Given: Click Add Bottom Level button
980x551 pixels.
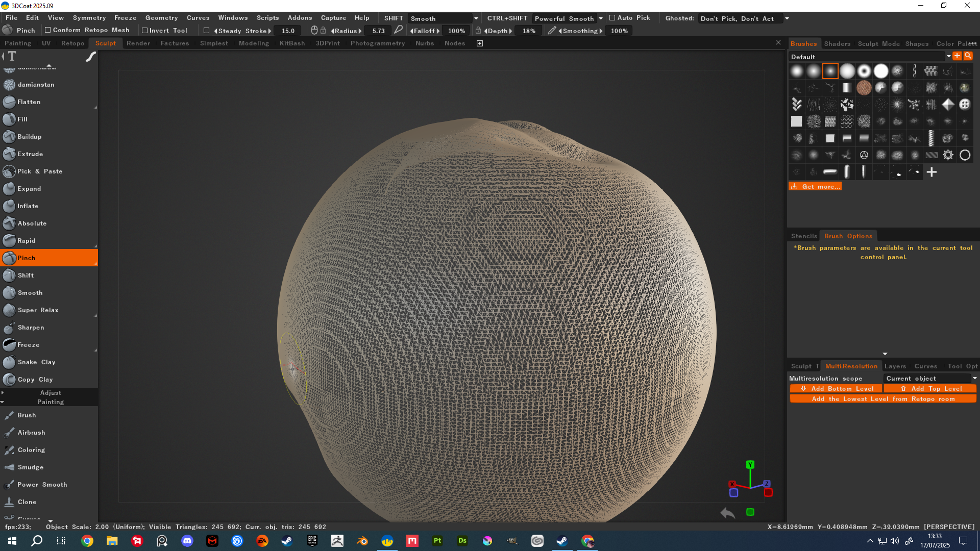Looking at the screenshot, I should tap(836, 389).
